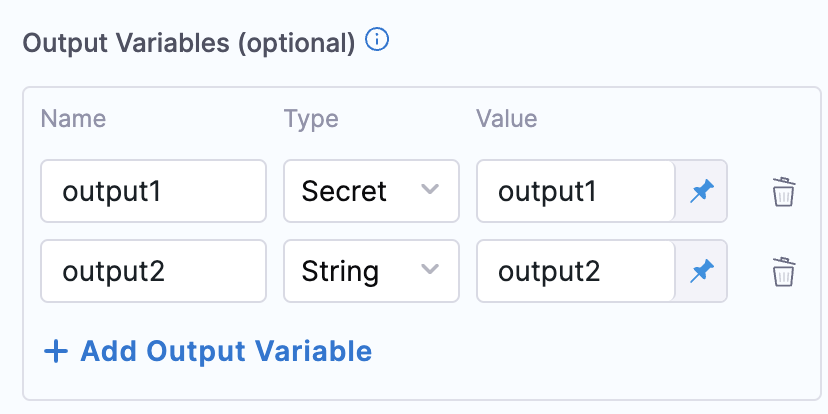828x414 pixels.
Task: Click the Output Variables (optional) heading
Action: click(189, 42)
